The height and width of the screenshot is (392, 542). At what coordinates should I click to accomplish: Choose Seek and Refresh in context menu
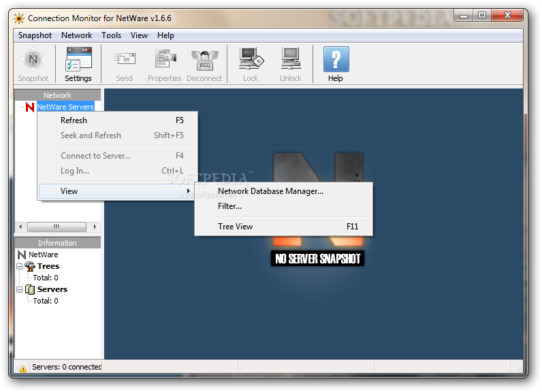pyautogui.click(x=118, y=135)
